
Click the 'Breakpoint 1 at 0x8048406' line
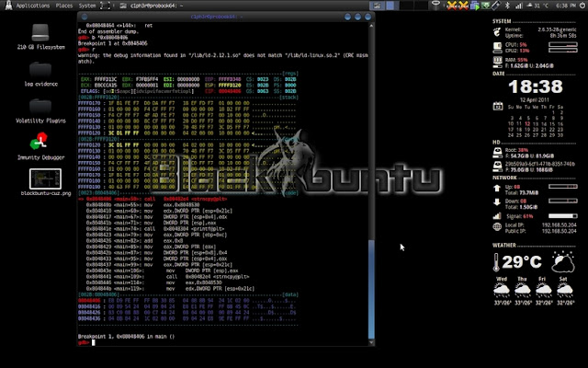click(112, 43)
